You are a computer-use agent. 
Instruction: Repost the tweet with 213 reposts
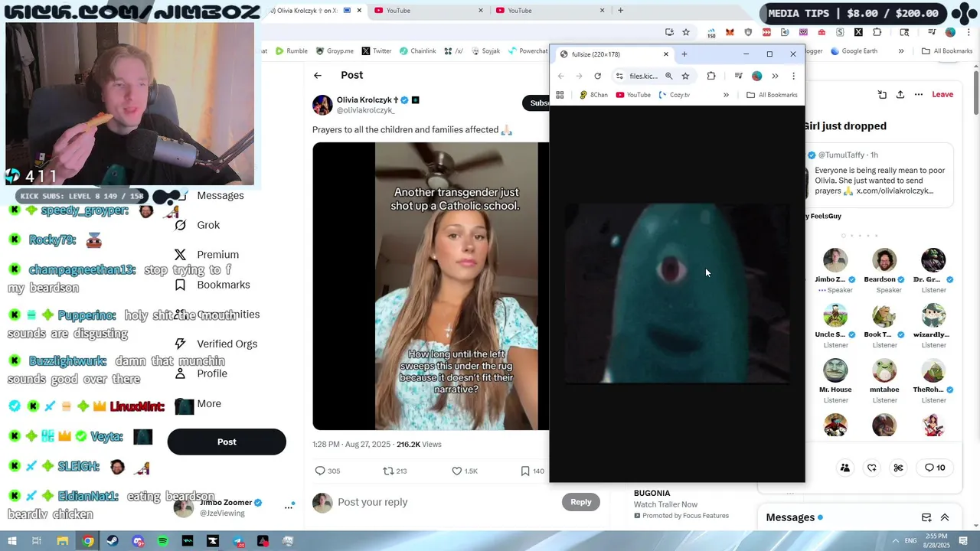pos(388,471)
